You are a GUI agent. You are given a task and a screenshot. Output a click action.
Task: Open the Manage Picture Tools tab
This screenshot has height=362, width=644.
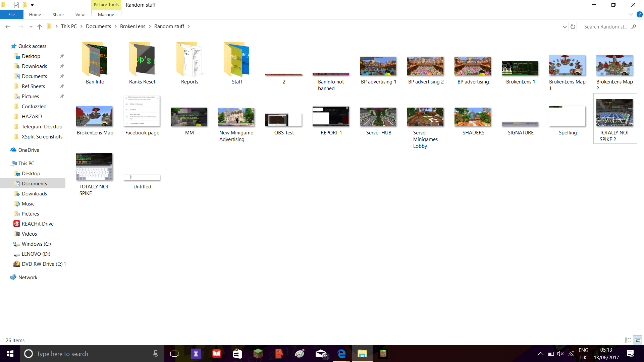[106, 14]
